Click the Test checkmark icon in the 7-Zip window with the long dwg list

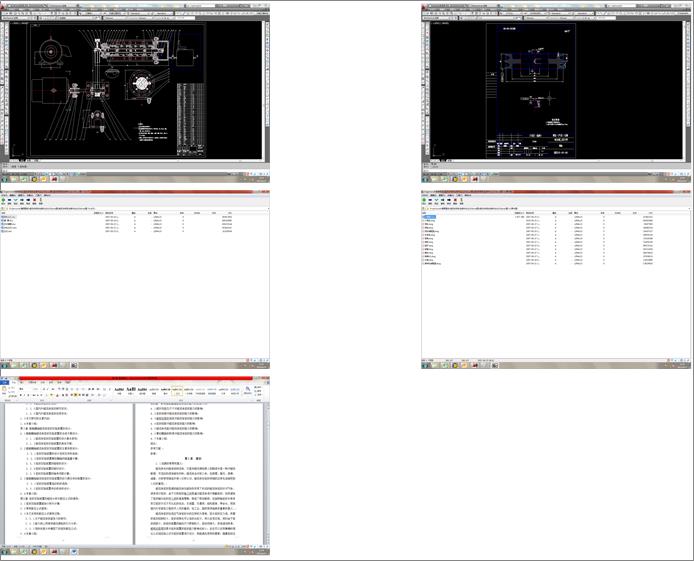tap(436, 200)
